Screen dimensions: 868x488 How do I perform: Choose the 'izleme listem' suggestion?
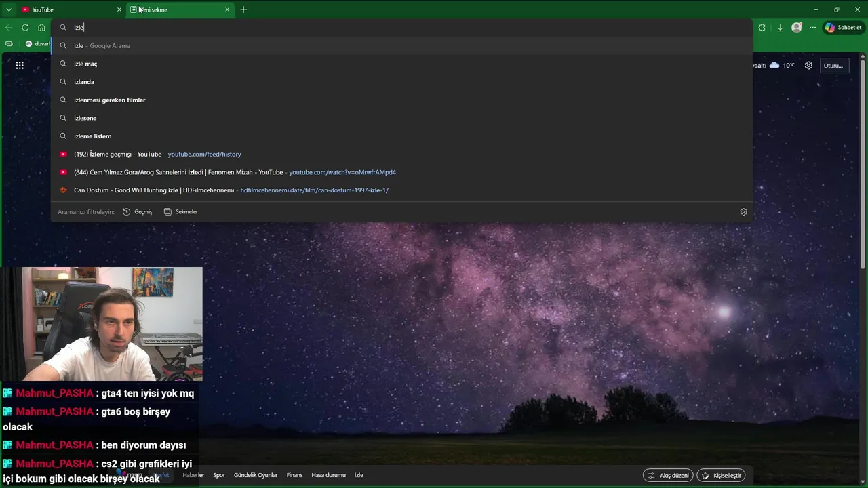tap(401, 136)
